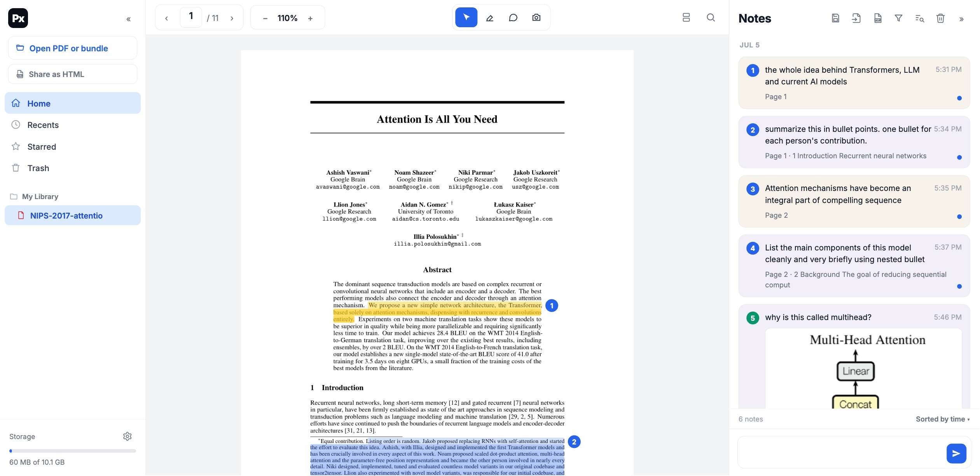
Task: Click Share as HTML button
Action: tap(73, 74)
